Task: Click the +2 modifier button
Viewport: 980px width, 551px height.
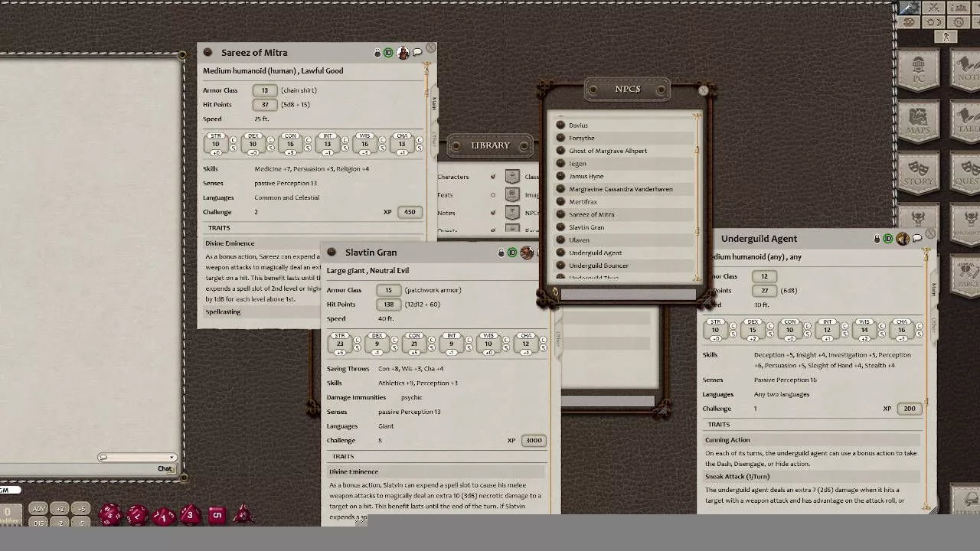Action: pyautogui.click(x=60, y=509)
